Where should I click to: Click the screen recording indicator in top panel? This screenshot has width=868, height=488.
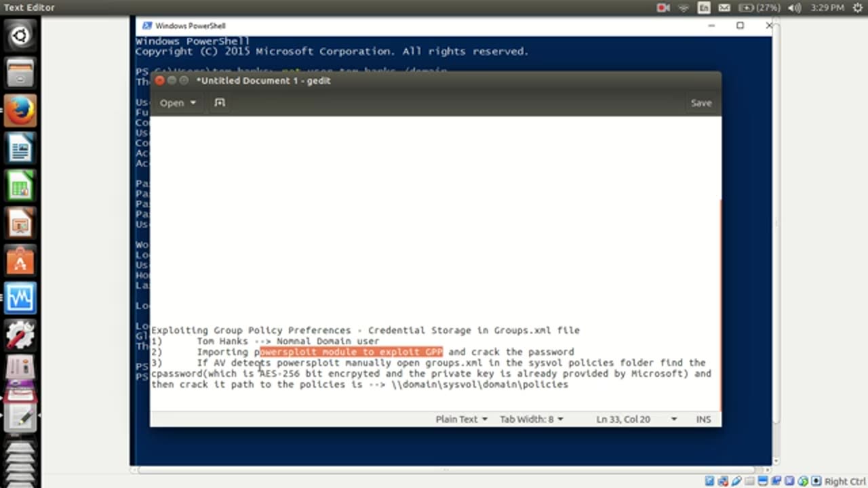(x=663, y=7)
